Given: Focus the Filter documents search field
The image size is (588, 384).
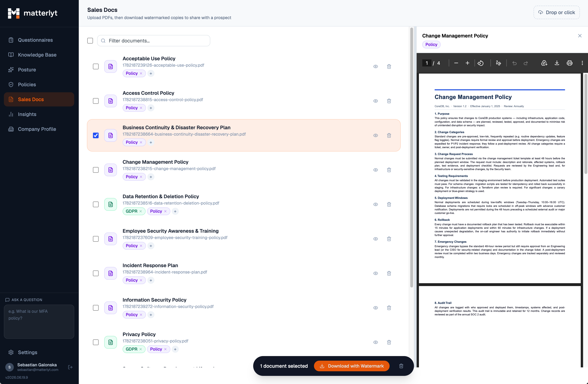Looking at the screenshot, I should point(154,40).
